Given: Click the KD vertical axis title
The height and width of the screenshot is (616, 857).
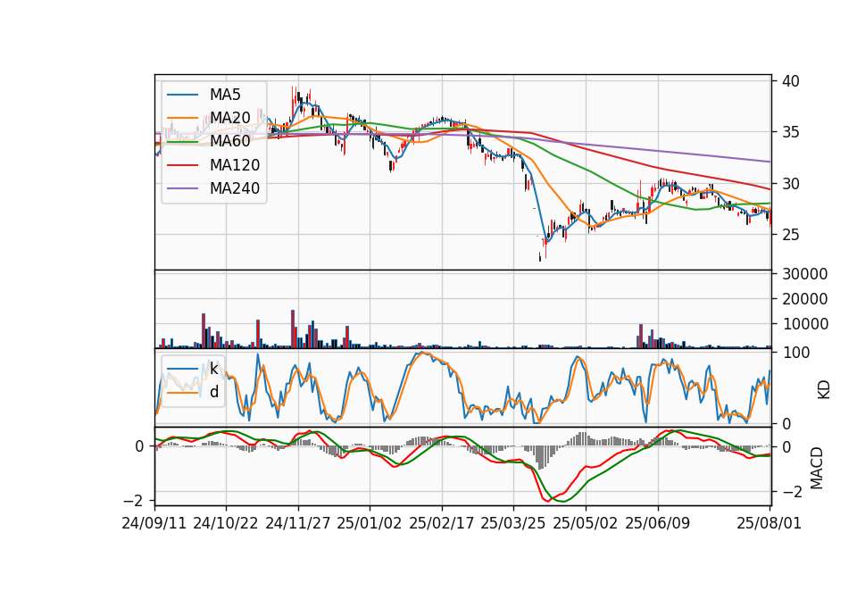Looking at the screenshot, I should pyautogui.click(x=824, y=390).
